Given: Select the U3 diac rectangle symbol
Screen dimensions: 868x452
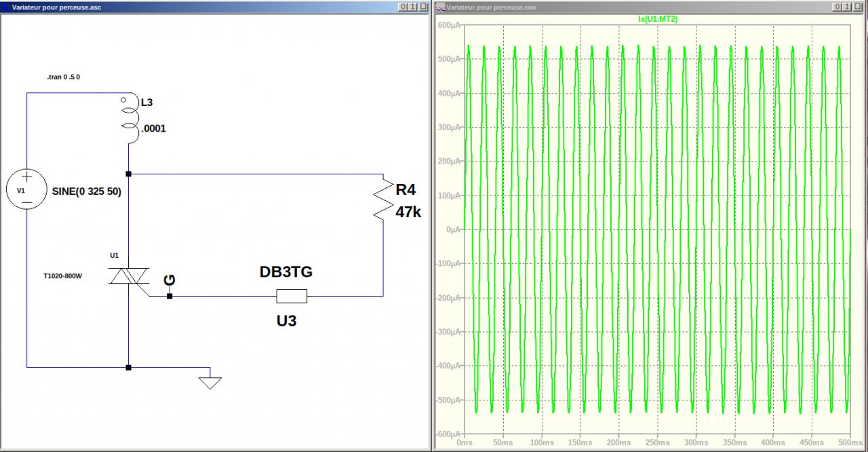Looking at the screenshot, I should 292,296.
